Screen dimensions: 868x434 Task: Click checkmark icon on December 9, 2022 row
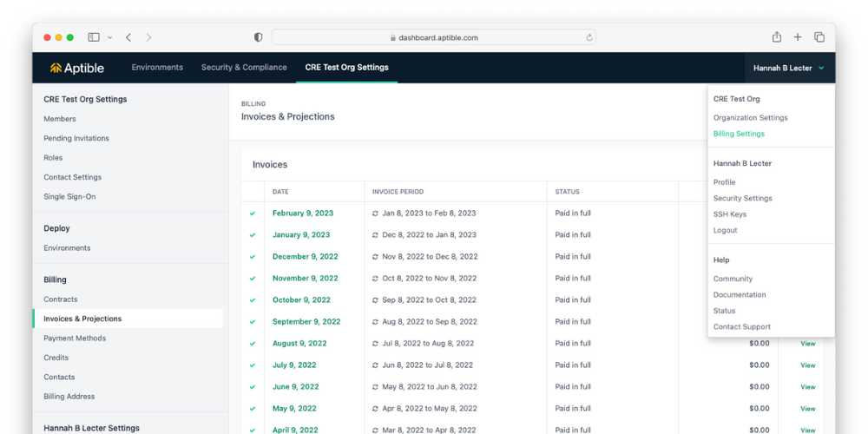(253, 257)
